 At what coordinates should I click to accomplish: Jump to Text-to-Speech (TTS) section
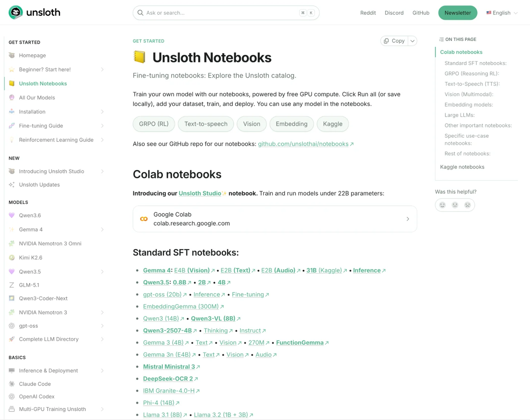click(x=472, y=84)
